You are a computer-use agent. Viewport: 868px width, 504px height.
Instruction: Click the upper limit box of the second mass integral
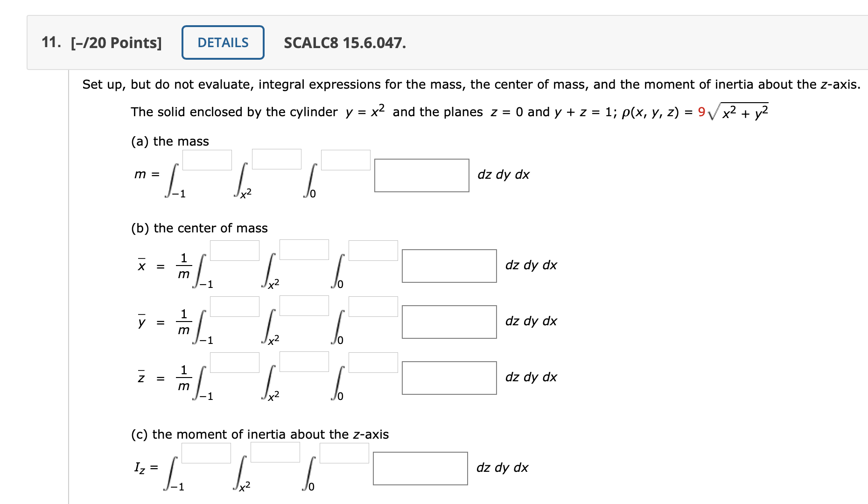tap(276, 159)
